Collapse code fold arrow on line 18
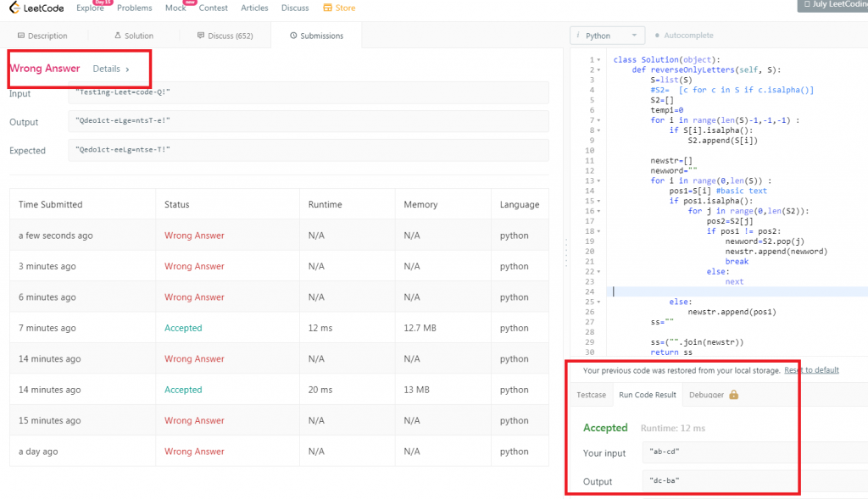The width and height of the screenshot is (868, 499). [x=599, y=231]
